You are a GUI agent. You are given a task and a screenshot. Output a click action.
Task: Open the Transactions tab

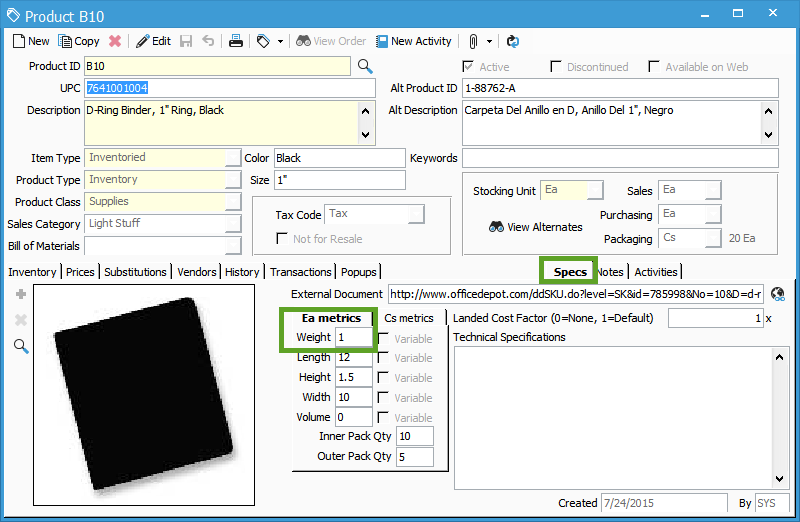click(x=301, y=272)
